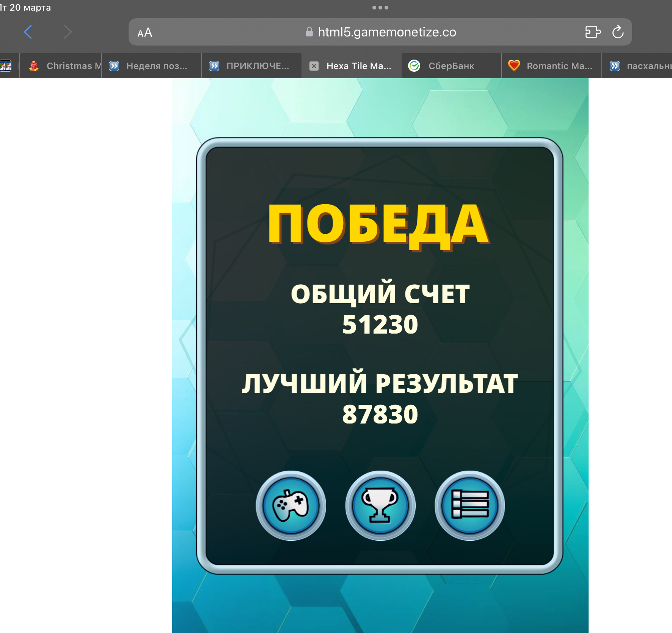Open the Неделя поз tab
The width and height of the screenshot is (672, 633).
(x=152, y=66)
